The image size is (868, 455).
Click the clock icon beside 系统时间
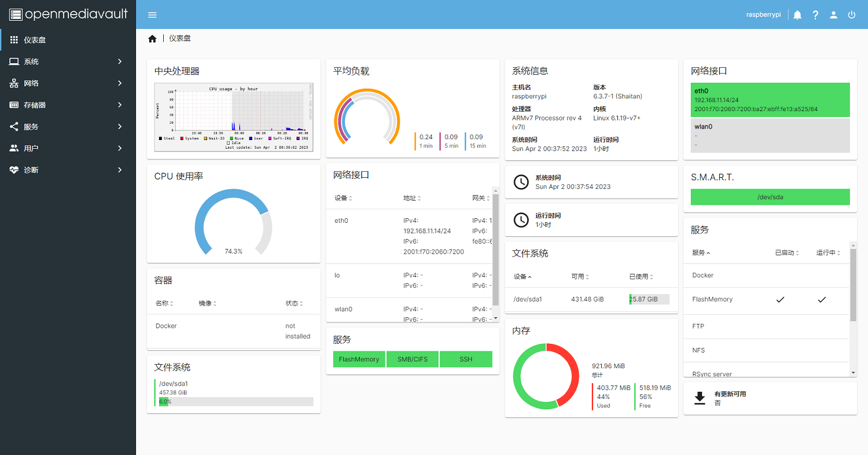521,182
